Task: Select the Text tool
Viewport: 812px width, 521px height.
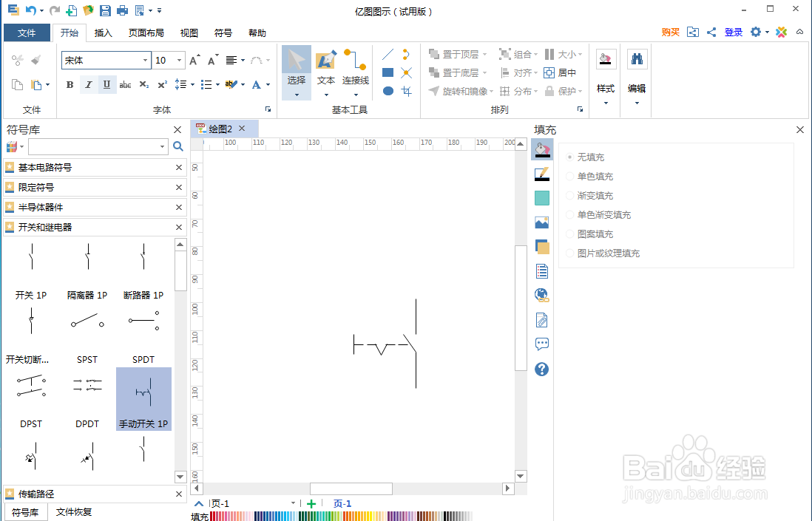Action: [326, 72]
